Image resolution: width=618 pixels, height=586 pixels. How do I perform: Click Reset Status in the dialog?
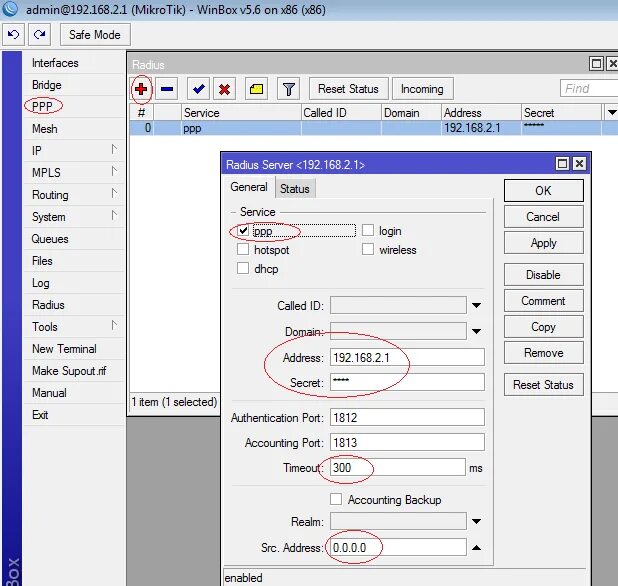click(544, 385)
